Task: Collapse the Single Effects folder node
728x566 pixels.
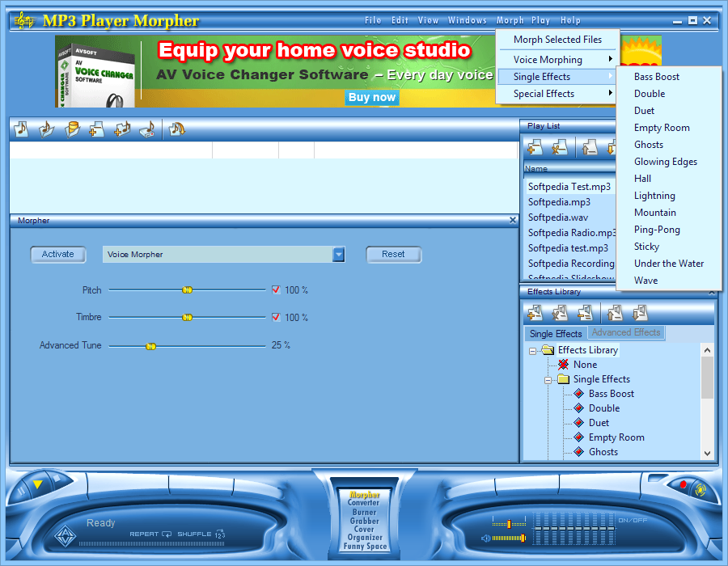Action: (548, 380)
